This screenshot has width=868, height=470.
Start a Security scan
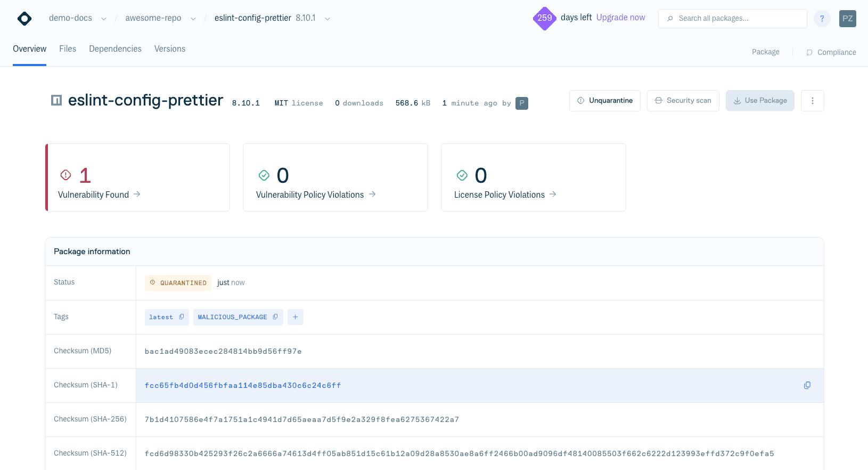(x=683, y=101)
